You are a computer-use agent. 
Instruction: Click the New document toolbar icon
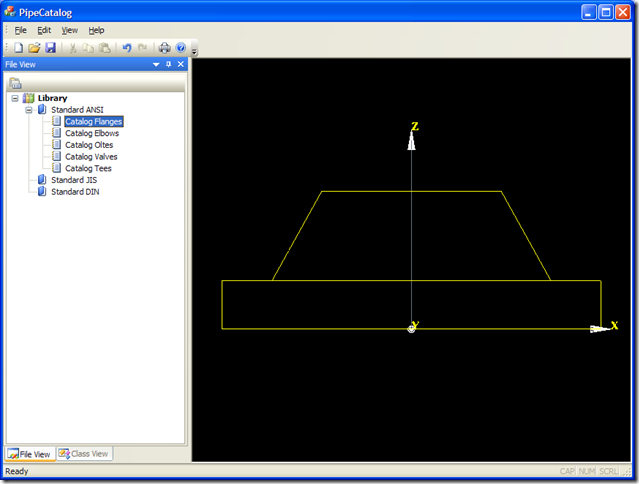tap(18, 48)
